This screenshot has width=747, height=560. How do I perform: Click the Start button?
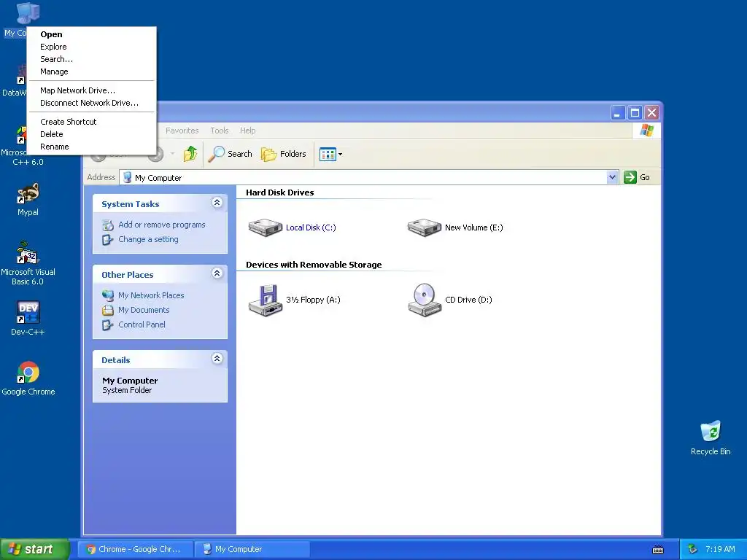[x=35, y=549]
